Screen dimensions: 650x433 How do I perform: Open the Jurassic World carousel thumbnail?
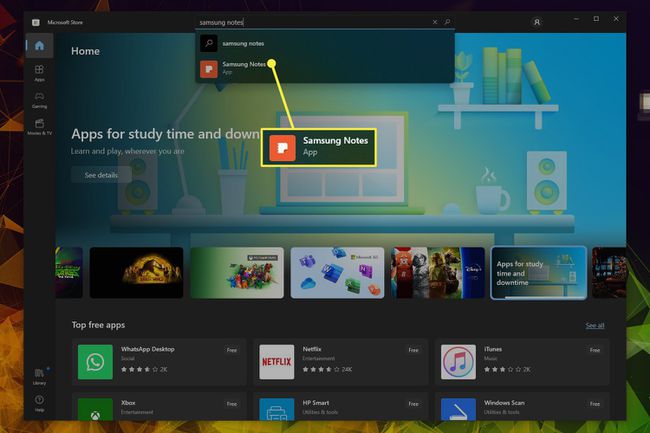pos(136,273)
